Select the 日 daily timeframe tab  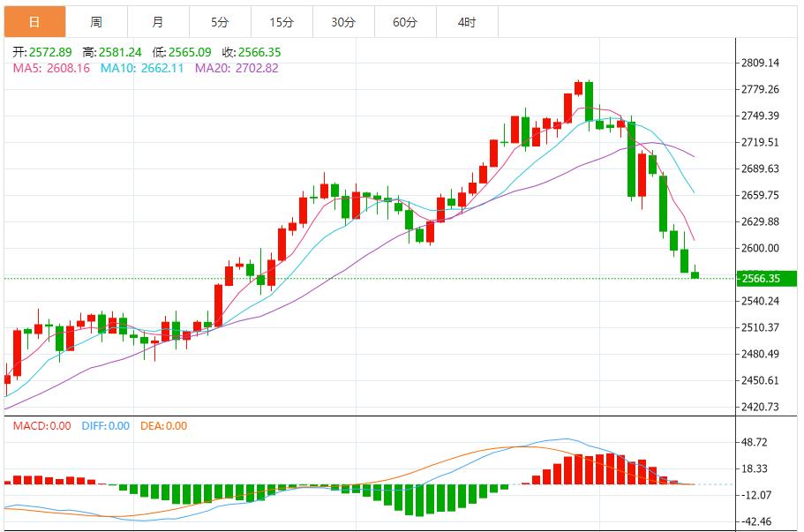click(35, 22)
